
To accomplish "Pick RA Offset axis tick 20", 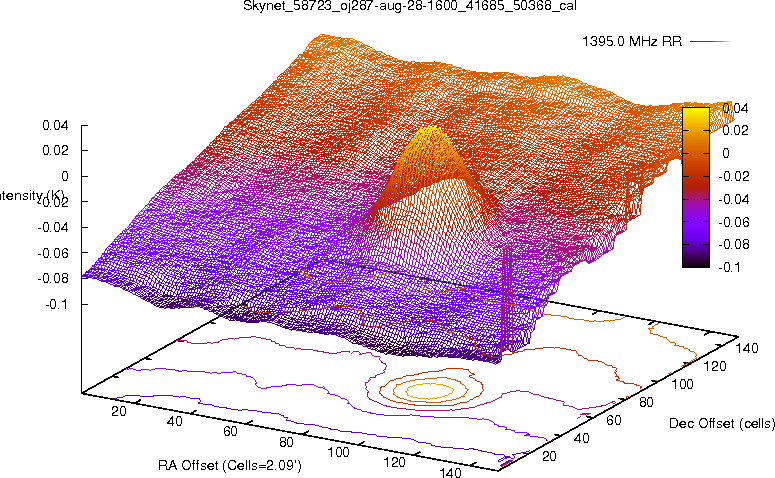I will click(119, 411).
